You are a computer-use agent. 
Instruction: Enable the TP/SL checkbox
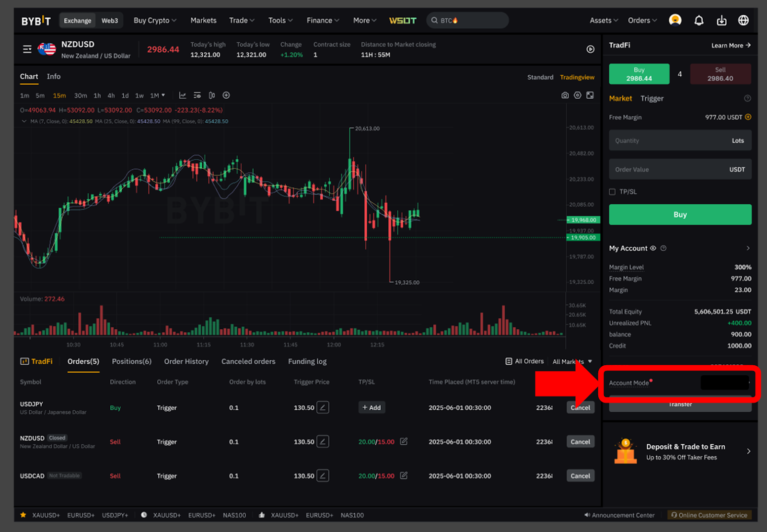612,191
